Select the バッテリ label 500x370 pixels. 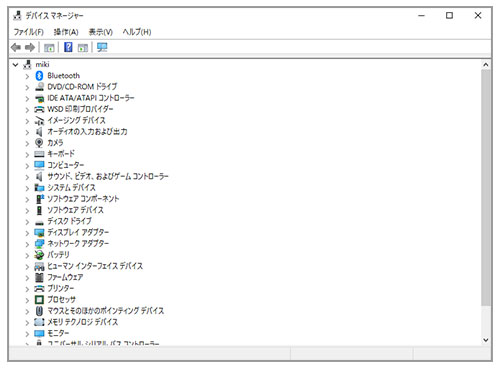(58, 255)
